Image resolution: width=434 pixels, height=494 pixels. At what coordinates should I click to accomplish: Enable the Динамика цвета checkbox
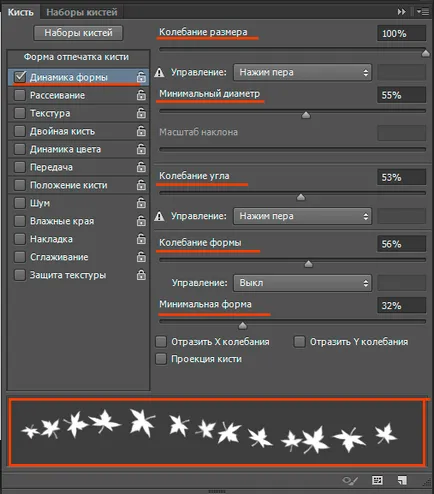coord(20,149)
